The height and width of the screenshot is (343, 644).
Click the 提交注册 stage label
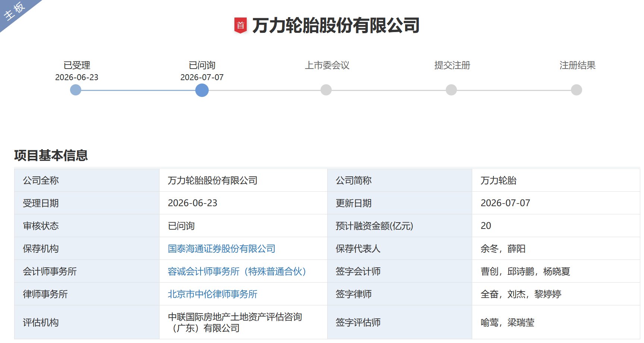coord(452,65)
